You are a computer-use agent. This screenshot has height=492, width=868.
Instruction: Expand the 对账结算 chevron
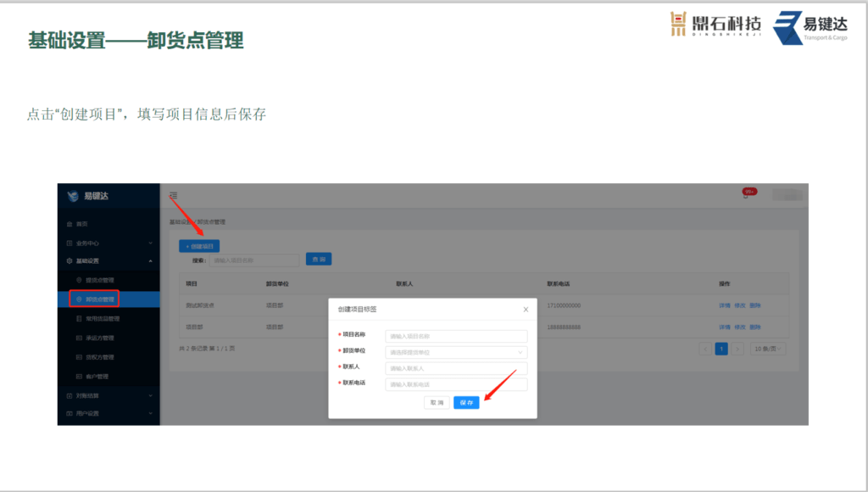pos(150,395)
